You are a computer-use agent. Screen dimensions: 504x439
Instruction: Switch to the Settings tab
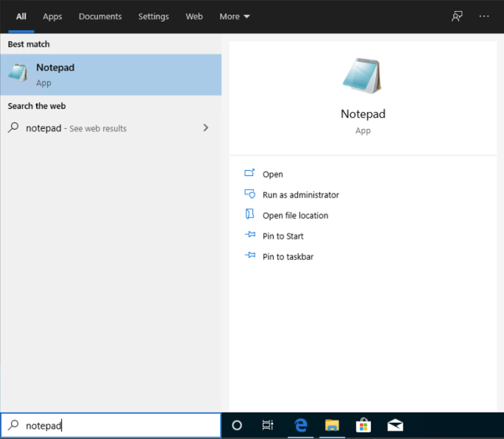(153, 16)
